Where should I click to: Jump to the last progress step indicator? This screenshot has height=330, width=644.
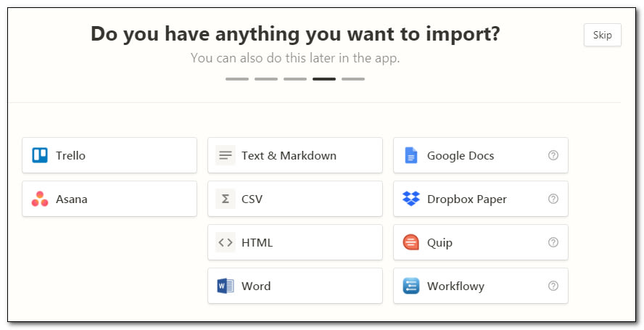coord(352,79)
